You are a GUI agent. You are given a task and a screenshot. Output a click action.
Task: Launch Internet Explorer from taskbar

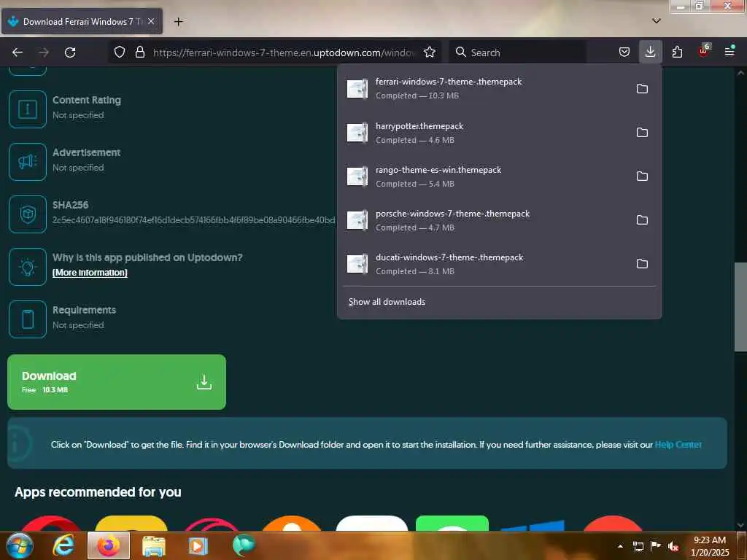[x=64, y=545]
